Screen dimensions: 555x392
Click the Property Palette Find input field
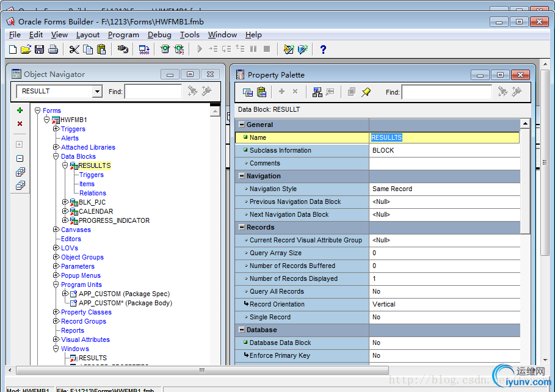446,92
